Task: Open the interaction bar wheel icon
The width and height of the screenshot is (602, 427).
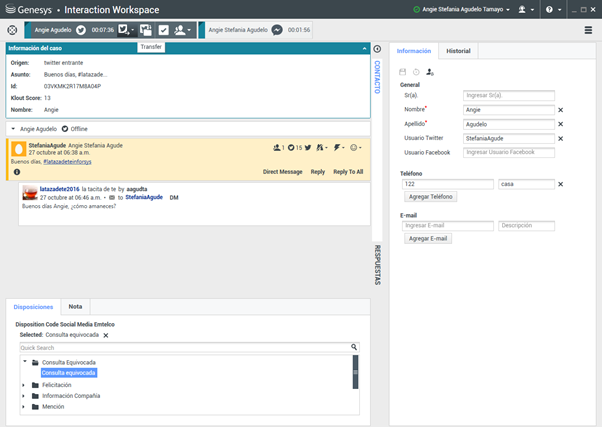Action: pyautogui.click(x=12, y=30)
